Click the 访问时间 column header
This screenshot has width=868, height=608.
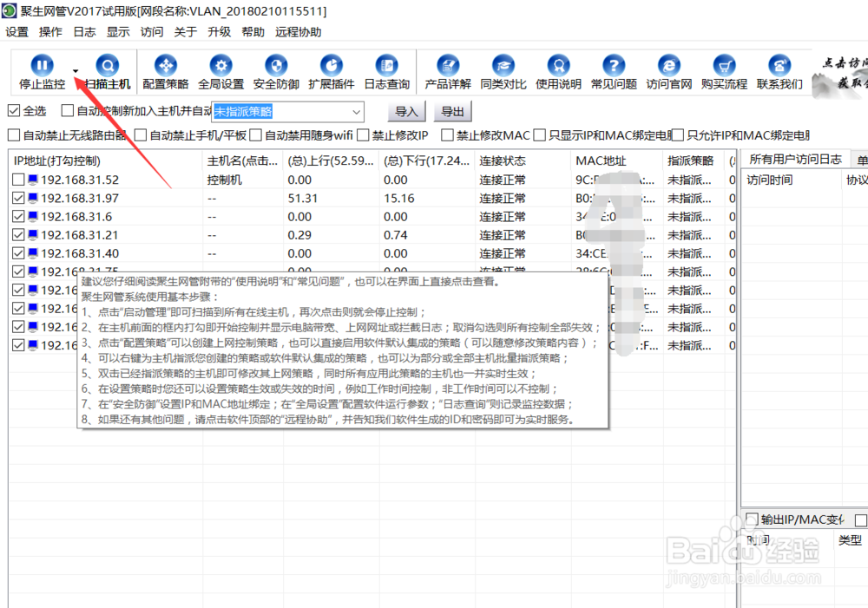point(792,180)
